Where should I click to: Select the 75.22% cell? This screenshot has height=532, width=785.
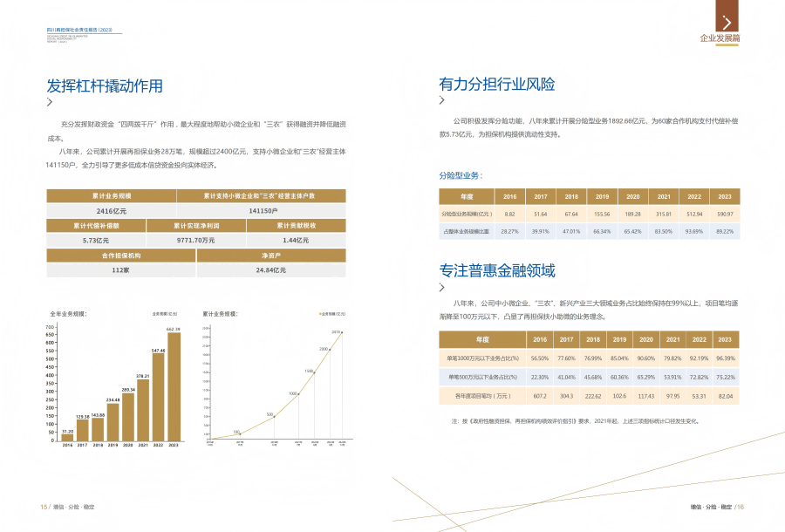tap(726, 377)
